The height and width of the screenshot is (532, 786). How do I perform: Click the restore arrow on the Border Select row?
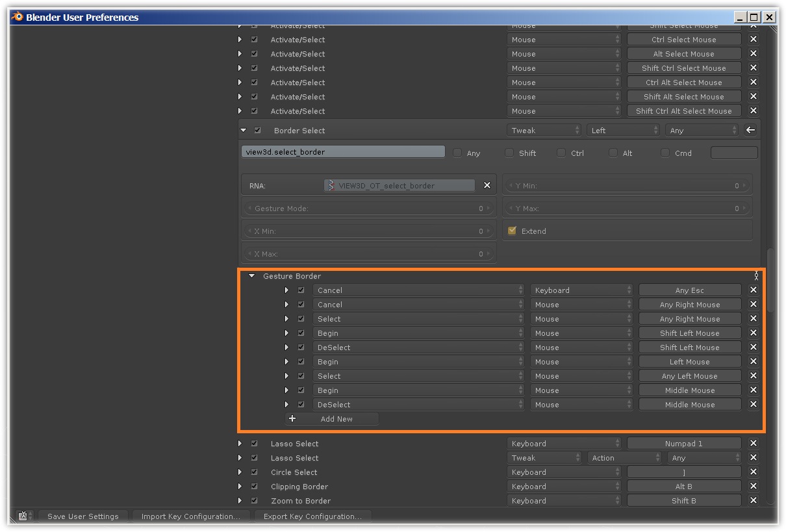coord(750,130)
